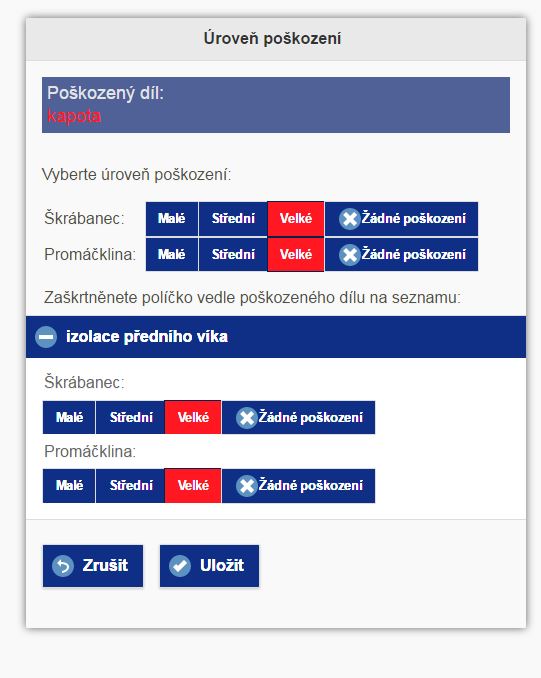Select Malé for kapota Promáčklina

pyautogui.click(x=172, y=254)
